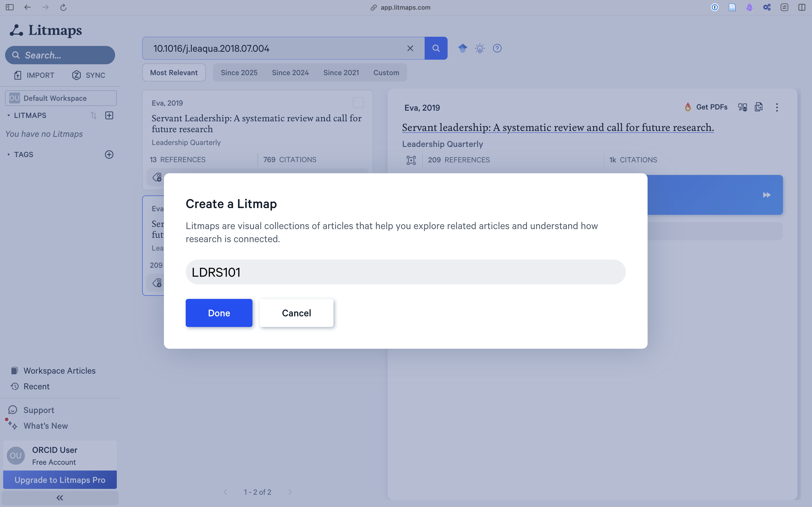Click the app.litmaps.com address bar
812x507 pixels.
[x=401, y=7]
